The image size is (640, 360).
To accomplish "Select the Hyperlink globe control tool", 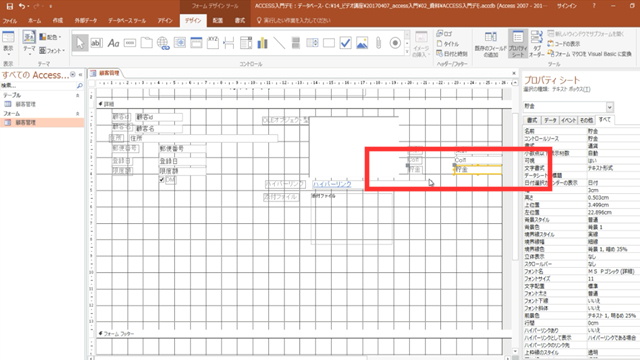I will tap(163, 43).
